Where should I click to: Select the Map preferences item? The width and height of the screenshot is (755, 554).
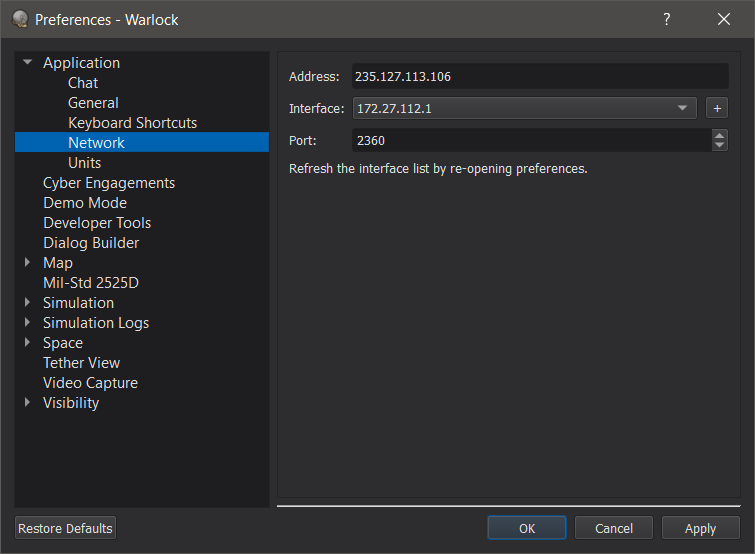(x=58, y=263)
